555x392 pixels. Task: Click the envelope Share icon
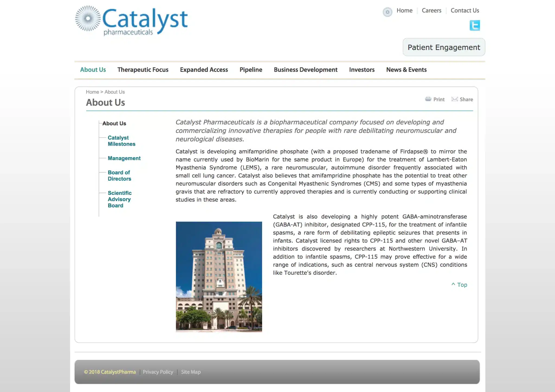pos(454,99)
